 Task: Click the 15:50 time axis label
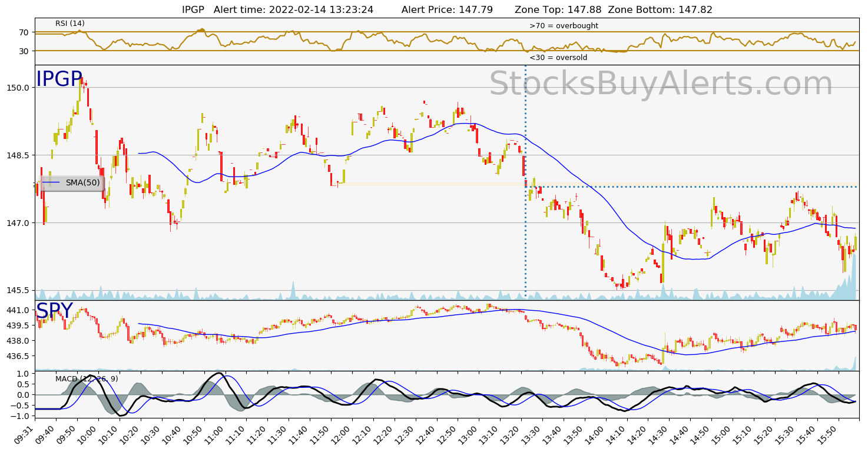[x=827, y=433]
